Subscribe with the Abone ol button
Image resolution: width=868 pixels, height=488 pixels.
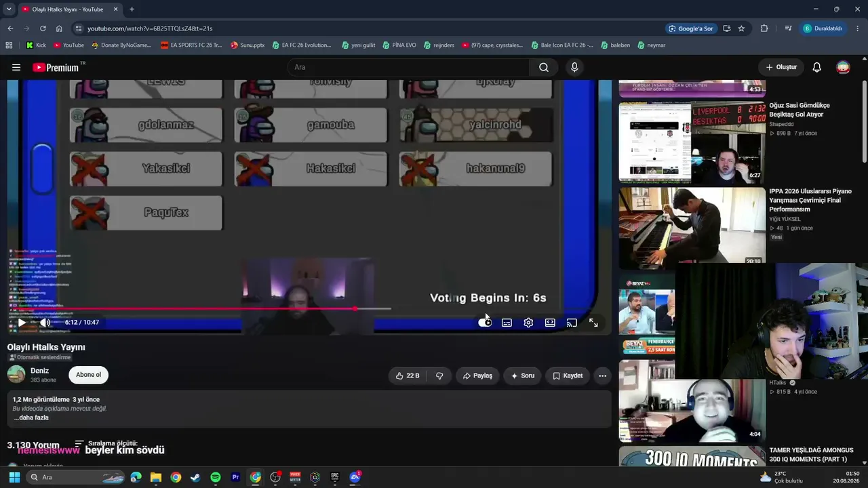[x=88, y=375]
